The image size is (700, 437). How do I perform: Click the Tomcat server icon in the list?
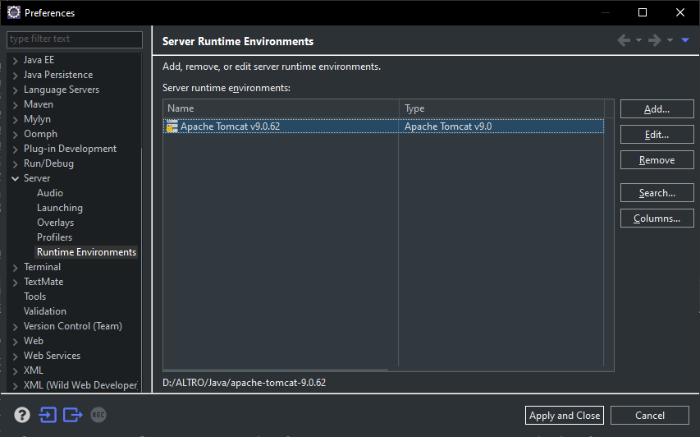pos(172,127)
